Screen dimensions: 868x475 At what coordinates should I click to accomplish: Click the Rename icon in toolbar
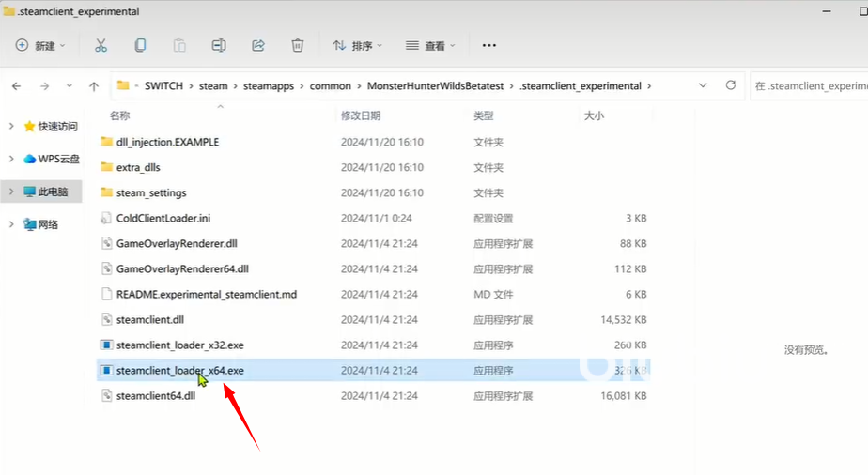219,45
